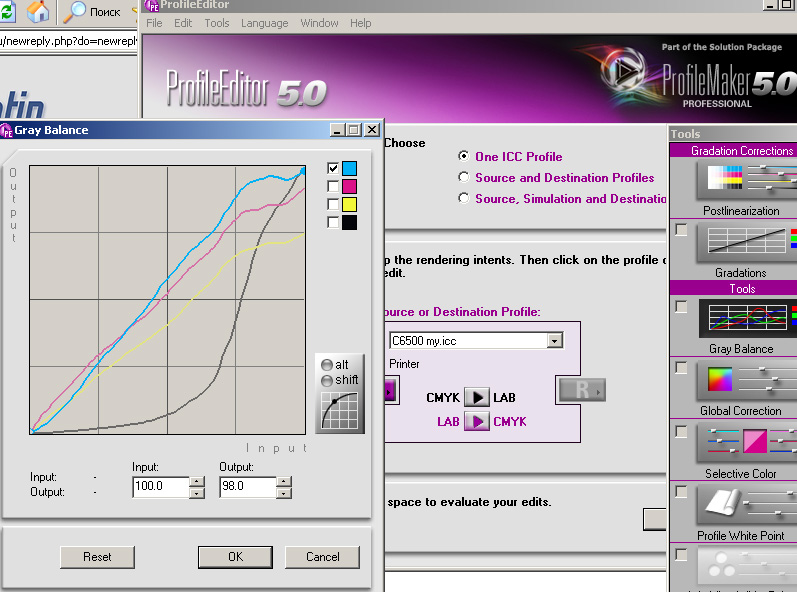Open the Postlinearization tool icon
797x592 pixels.
[746, 179]
